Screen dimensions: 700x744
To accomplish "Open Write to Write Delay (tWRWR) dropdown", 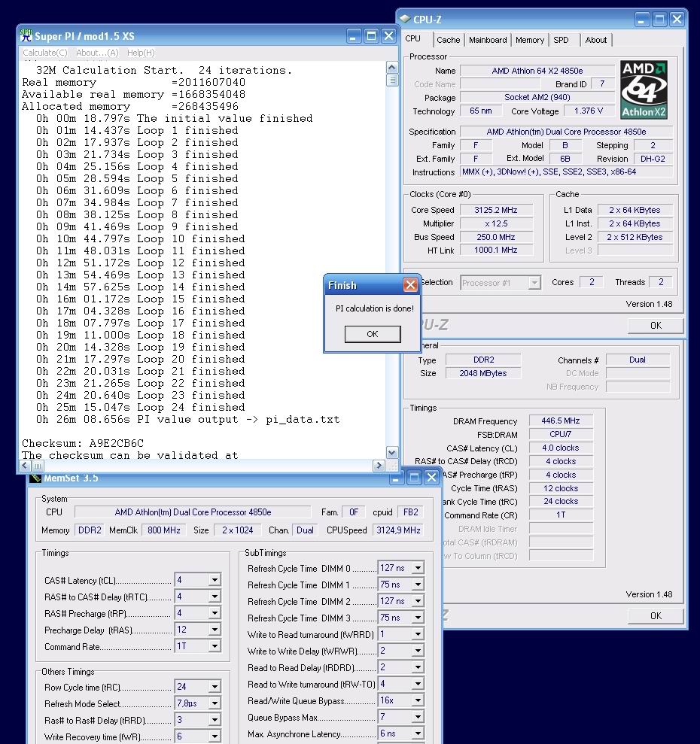I will (x=418, y=651).
